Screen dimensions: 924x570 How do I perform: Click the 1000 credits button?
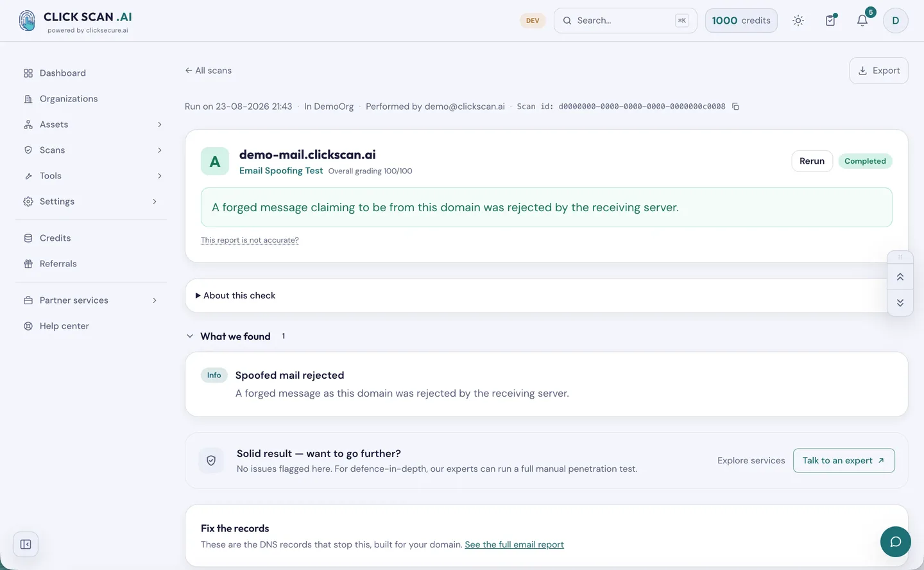[741, 21]
